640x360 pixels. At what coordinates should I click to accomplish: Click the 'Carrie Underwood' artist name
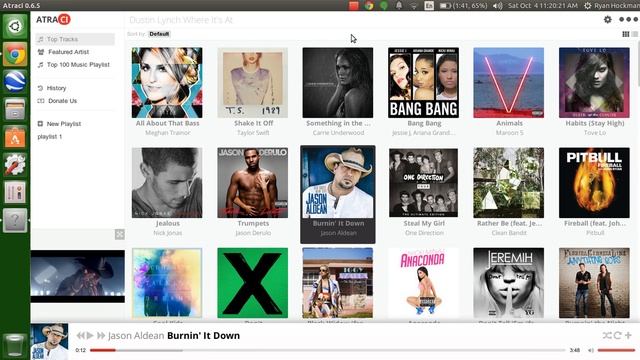point(338,133)
